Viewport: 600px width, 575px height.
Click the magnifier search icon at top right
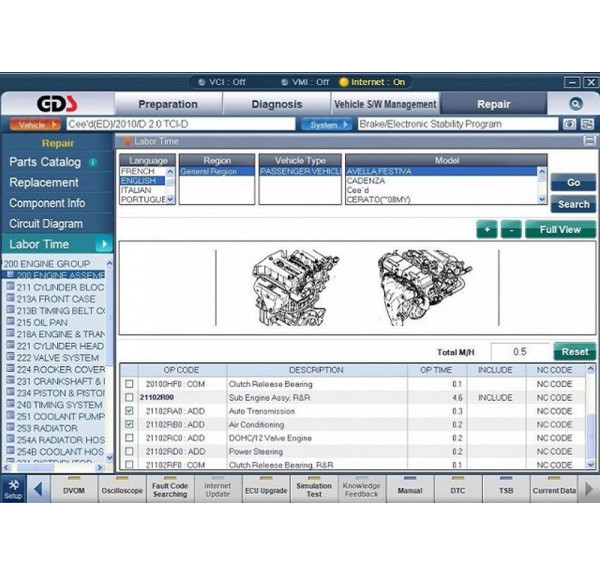(x=576, y=104)
